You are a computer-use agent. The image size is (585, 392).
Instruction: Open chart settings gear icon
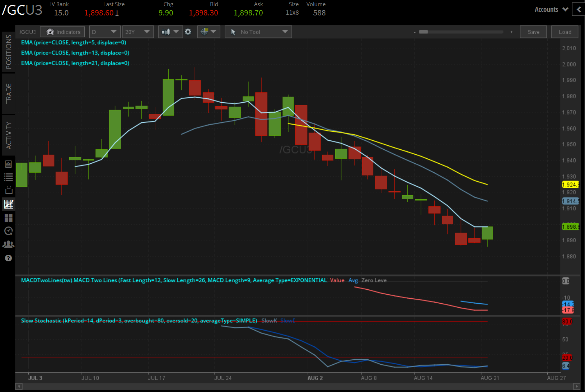tap(188, 32)
